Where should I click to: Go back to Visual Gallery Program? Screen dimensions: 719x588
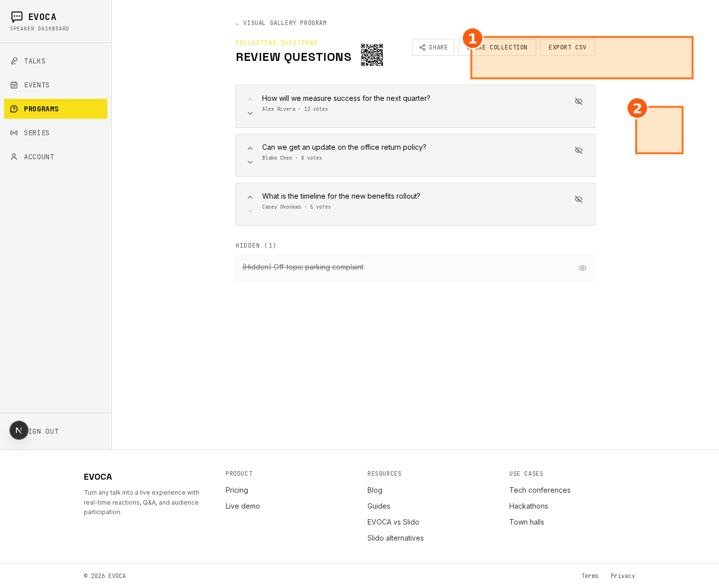[x=281, y=23]
